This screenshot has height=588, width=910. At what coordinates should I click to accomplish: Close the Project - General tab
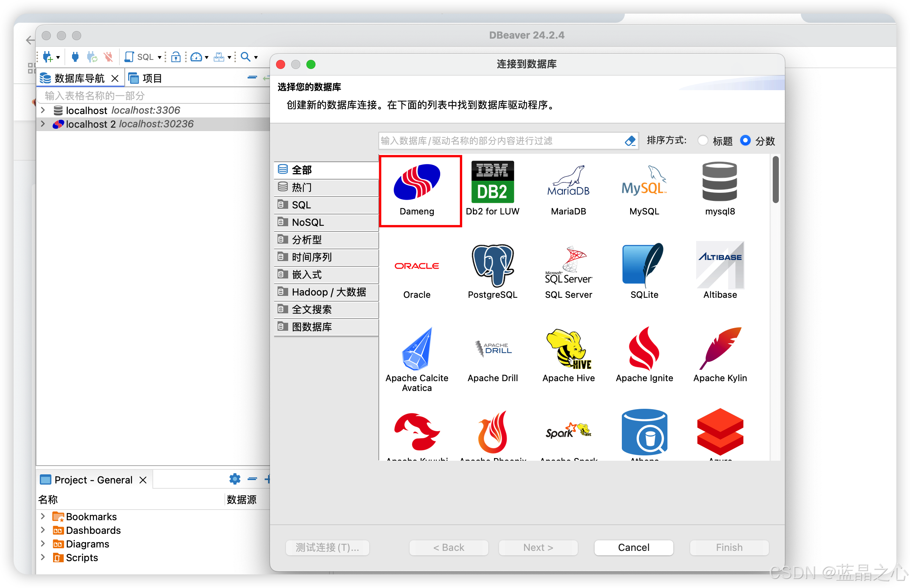coord(143,479)
